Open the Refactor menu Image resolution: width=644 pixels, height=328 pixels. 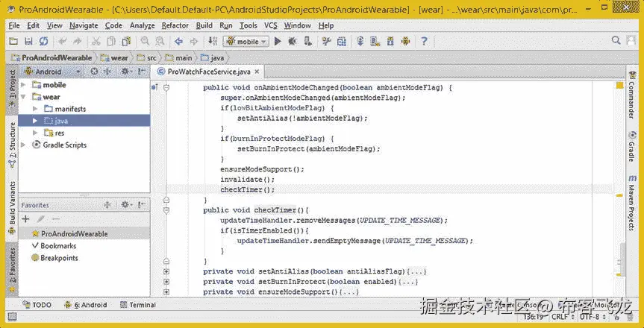click(175, 25)
